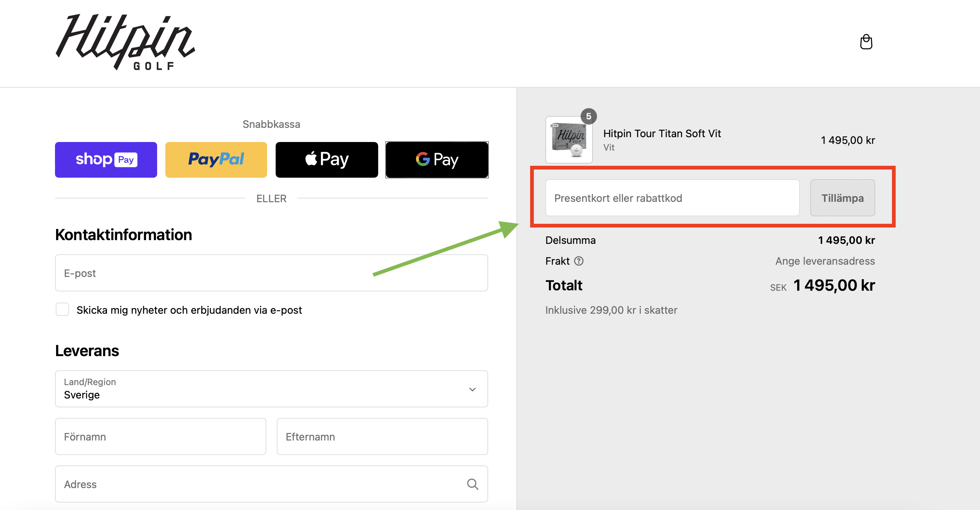This screenshot has height=510, width=980.
Task: Click the Delsumma label
Action: pos(570,240)
